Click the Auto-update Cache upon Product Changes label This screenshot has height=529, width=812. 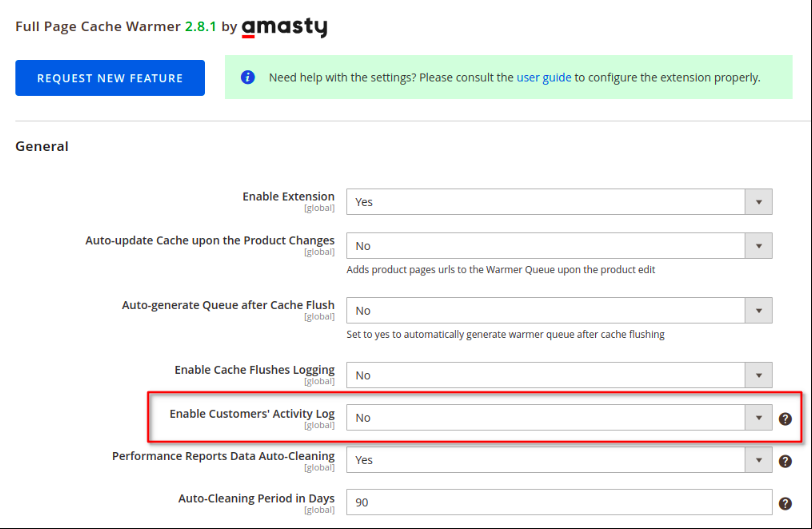[x=210, y=241]
